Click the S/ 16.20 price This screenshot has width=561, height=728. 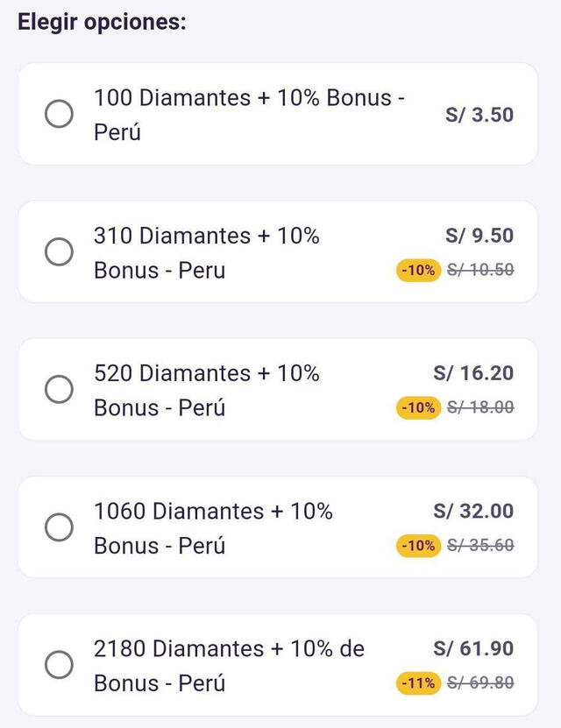tap(473, 373)
